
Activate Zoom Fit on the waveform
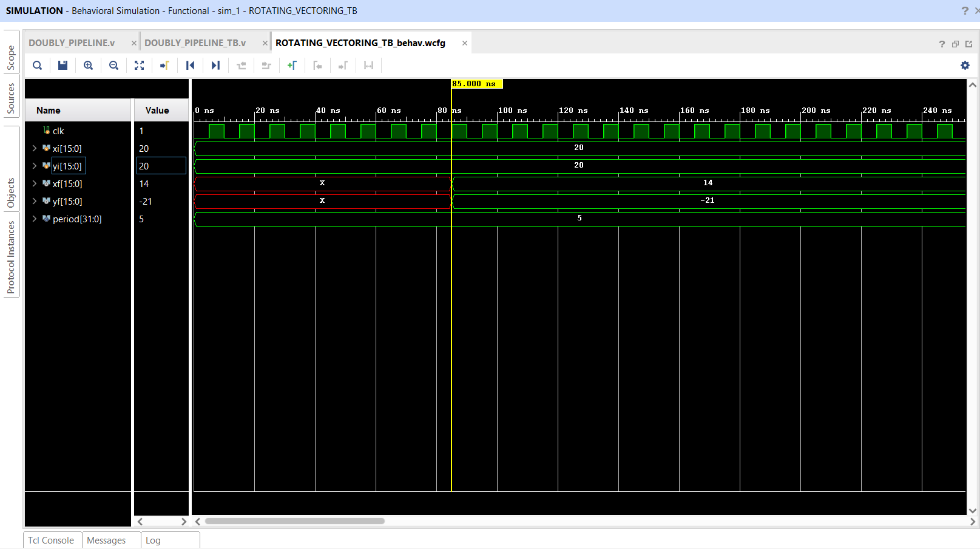click(139, 65)
